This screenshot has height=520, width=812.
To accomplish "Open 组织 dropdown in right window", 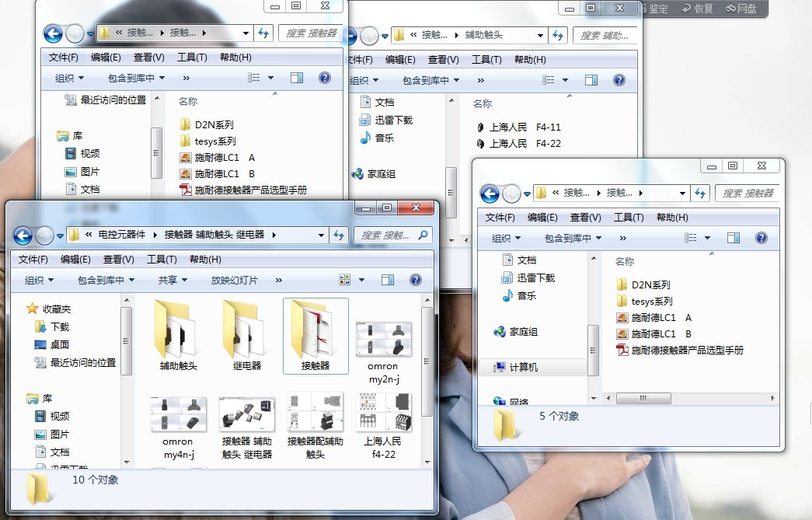I will pos(506,239).
